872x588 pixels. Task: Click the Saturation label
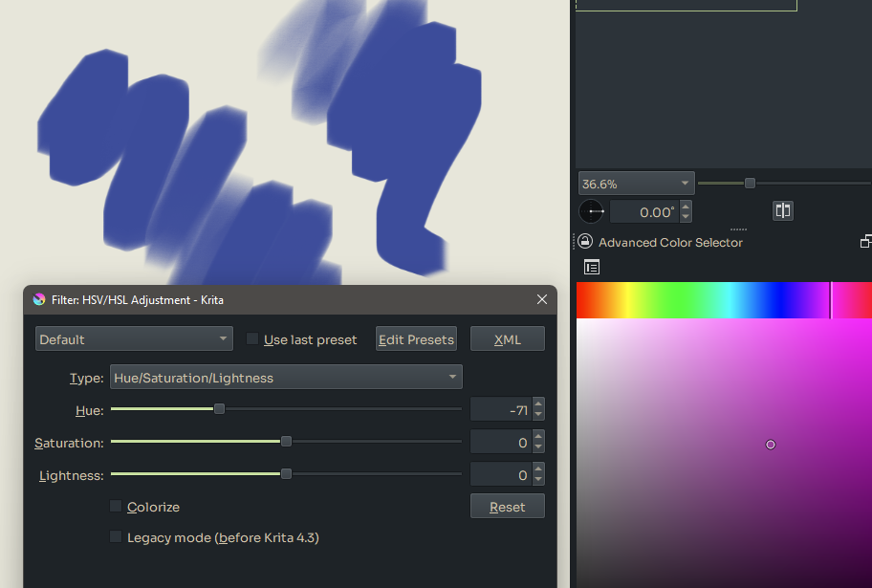pyautogui.click(x=69, y=443)
